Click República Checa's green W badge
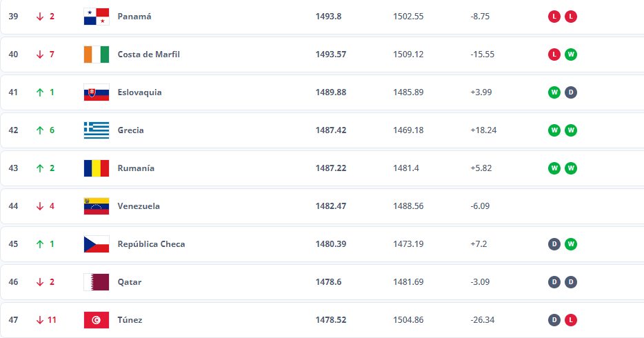This screenshot has height=338, width=644. (x=570, y=244)
